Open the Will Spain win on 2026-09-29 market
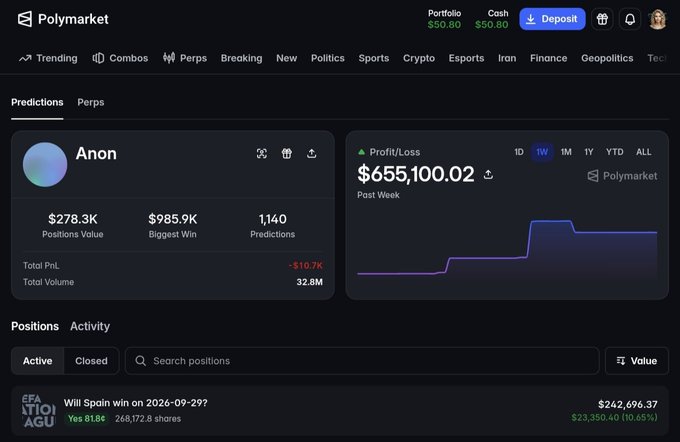Viewport: 680px width, 442px height. 136,403
